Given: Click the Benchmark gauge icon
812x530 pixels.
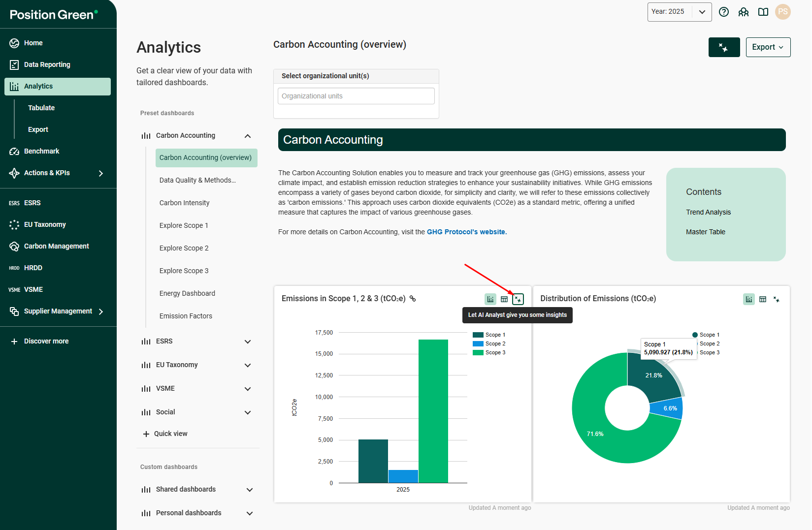Looking at the screenshot, I should click(x=14, y=151).
